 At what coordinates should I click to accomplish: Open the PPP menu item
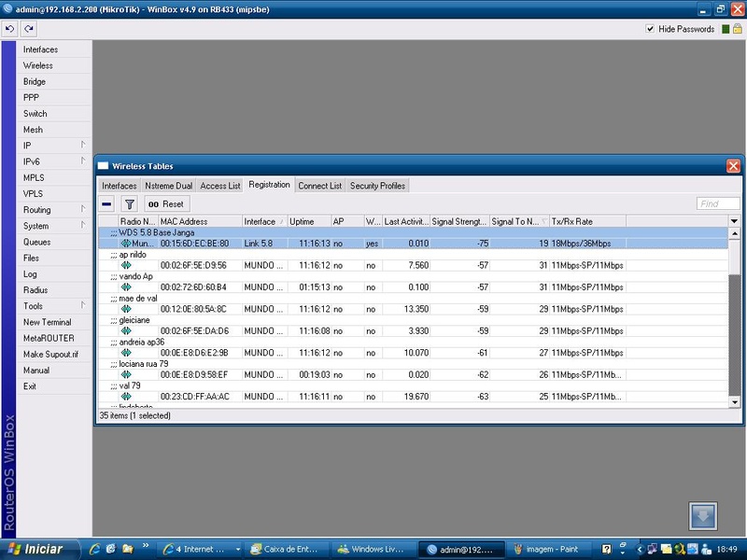(54, 98)
